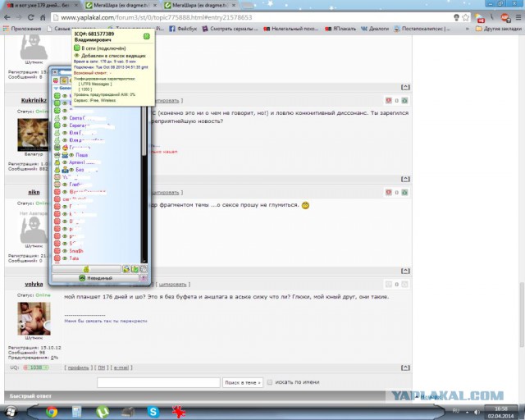Screen dimensions: 525x420
Task: Open the Chrome menu icon
Action: point(518,17)
